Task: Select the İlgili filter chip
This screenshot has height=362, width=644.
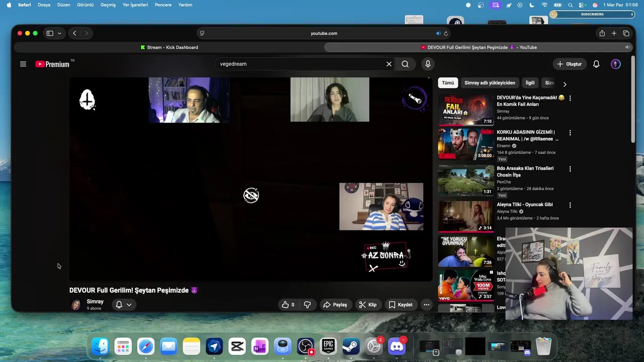Action: pos(530,83)
